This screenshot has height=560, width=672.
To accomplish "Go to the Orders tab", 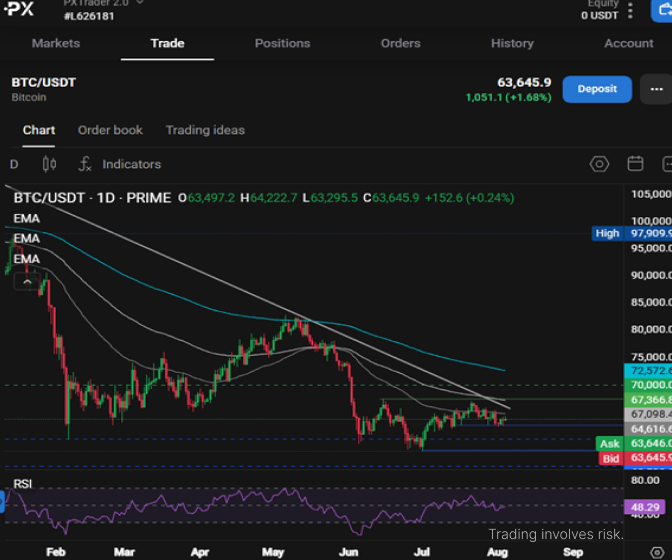I will pos(401,43).
